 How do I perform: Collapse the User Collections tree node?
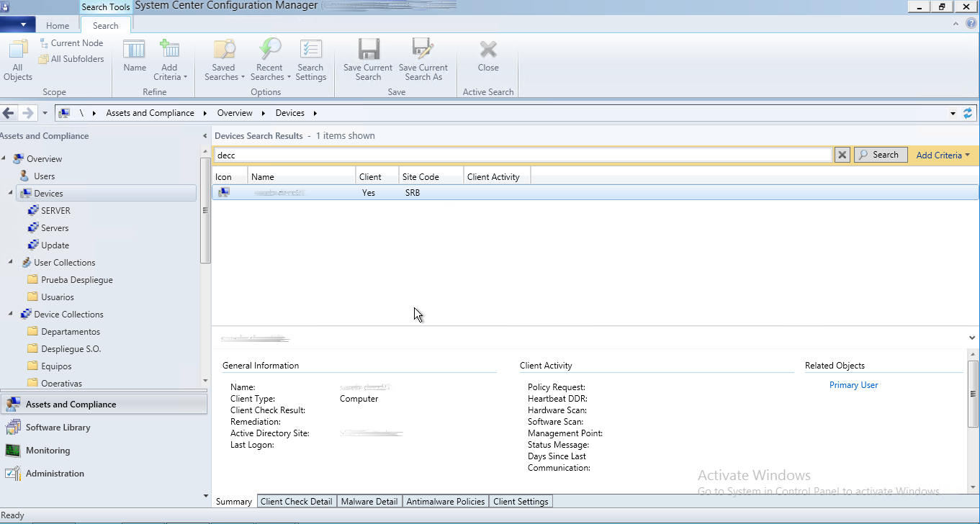click(x=11, y=263)
